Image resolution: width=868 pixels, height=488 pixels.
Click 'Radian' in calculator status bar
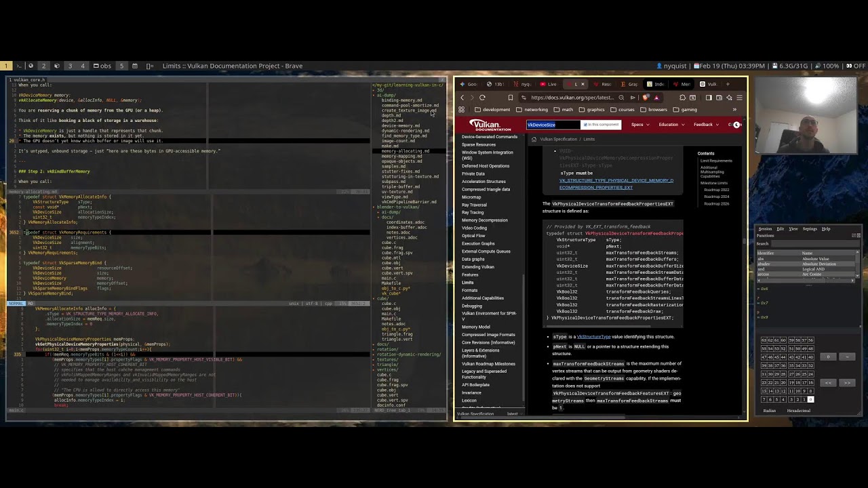coord(770,411)
